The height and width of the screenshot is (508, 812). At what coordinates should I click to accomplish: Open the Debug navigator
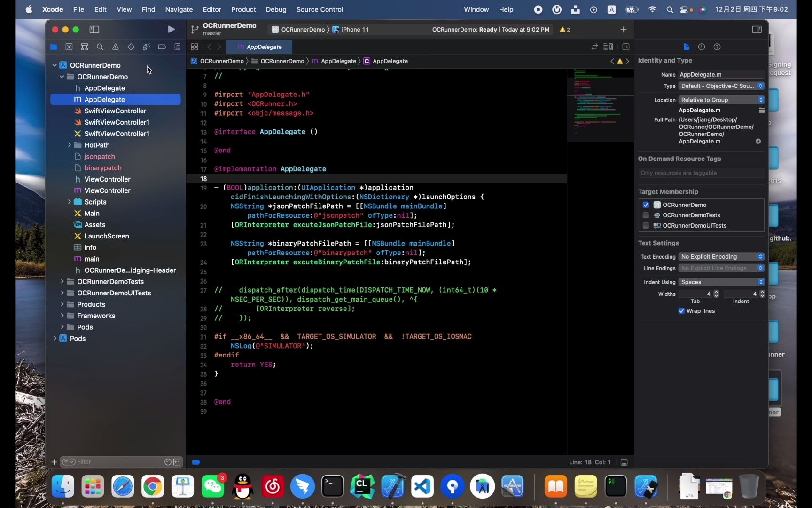click(x=147, y=47)
